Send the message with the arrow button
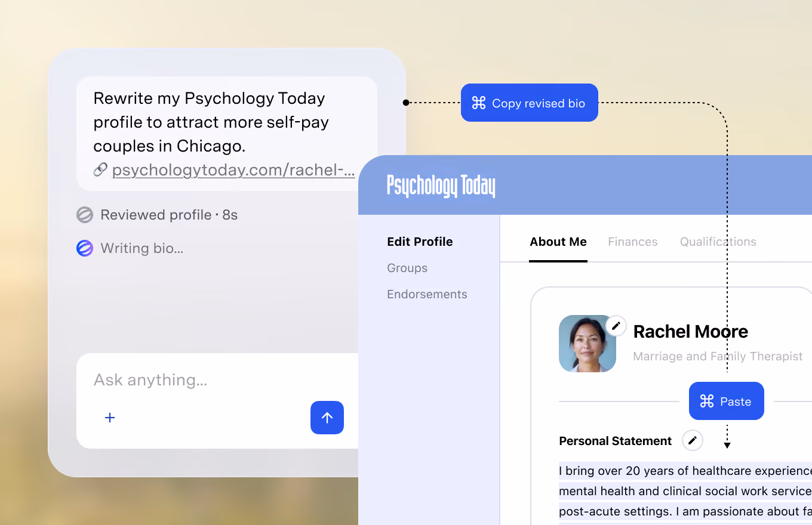 point(327,418)
